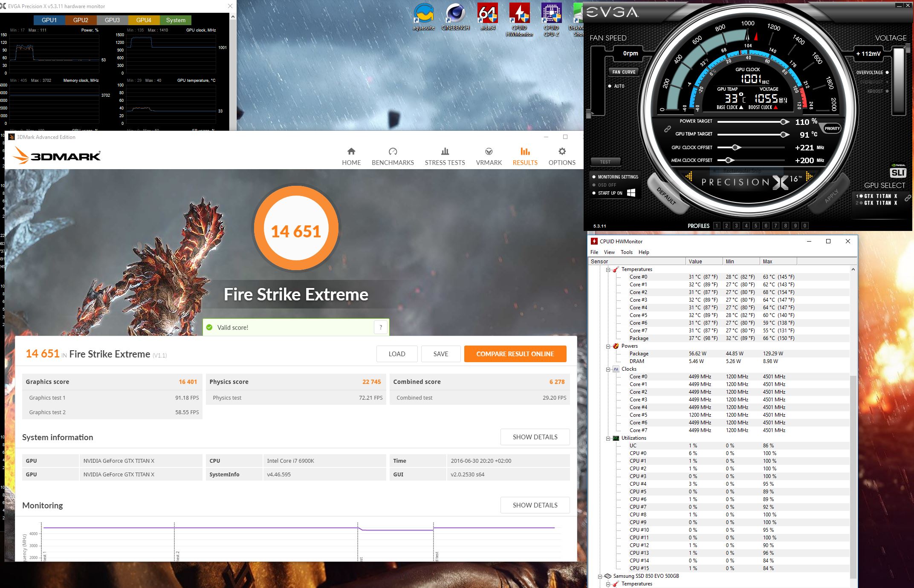Switch to System tab in hardware monitor
Screen dimensions: 914x588
[176, 20]
